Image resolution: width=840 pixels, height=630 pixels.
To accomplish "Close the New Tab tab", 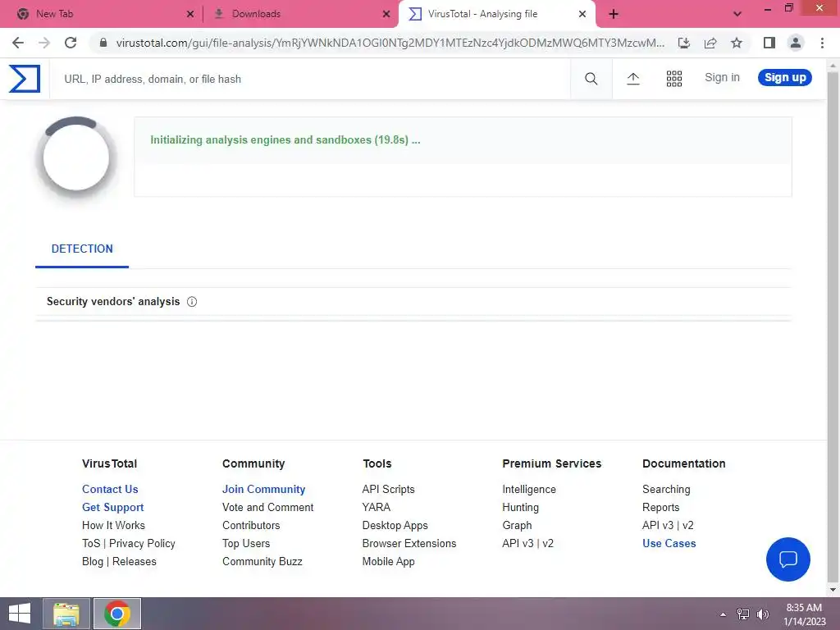I will pos(190,14).
